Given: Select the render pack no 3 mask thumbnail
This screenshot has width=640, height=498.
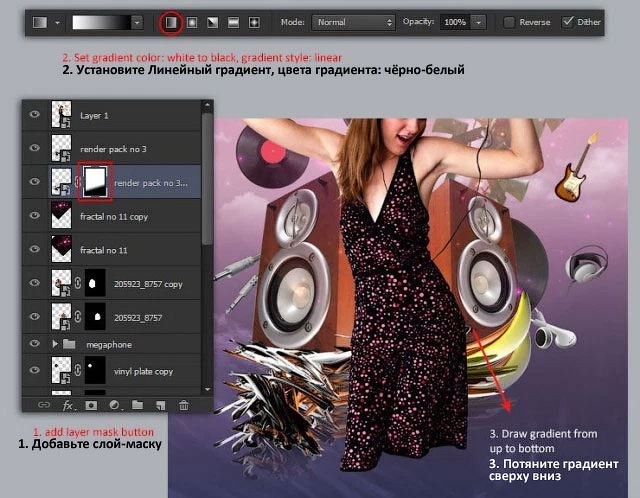Looking at the screenshot, I should pos(95,182).
